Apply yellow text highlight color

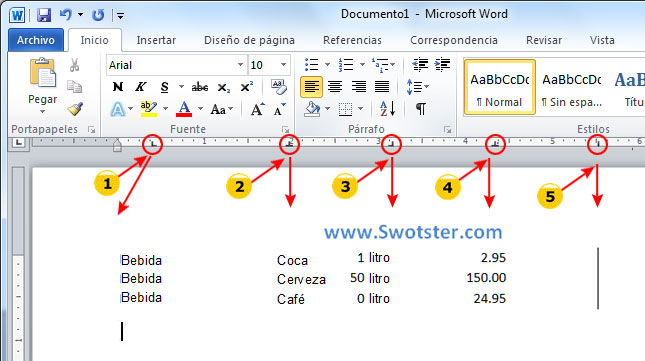pyautogui.click(x=148, y=109)
